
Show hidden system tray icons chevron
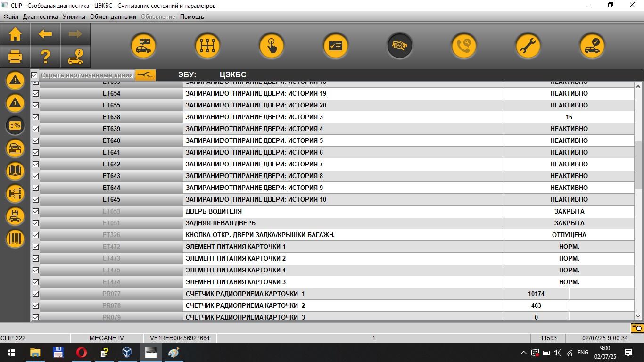pos(523,353)
